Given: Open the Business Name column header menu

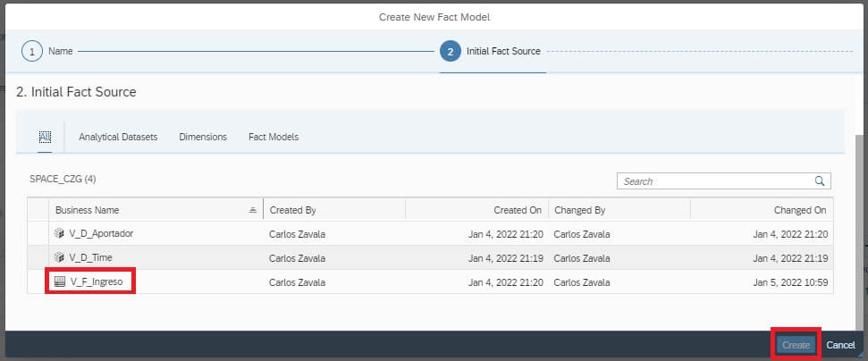Looking at the screenshot, I should tap(156, 210).
